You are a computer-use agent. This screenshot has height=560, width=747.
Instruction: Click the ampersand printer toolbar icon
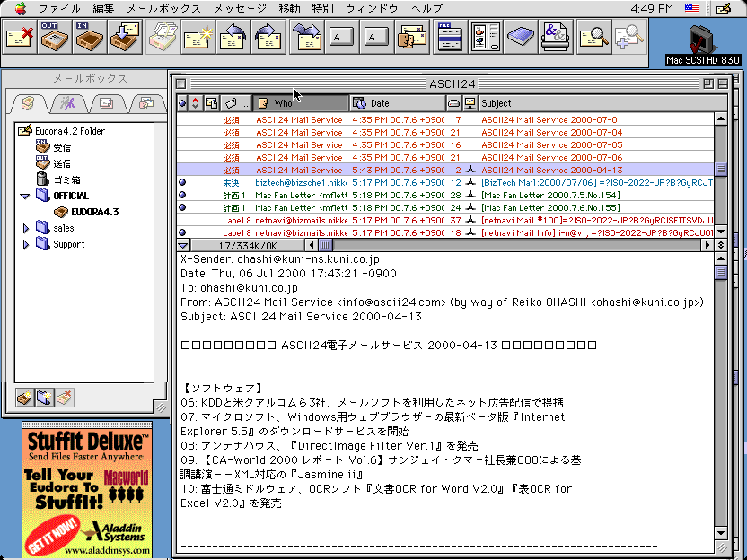555,37
